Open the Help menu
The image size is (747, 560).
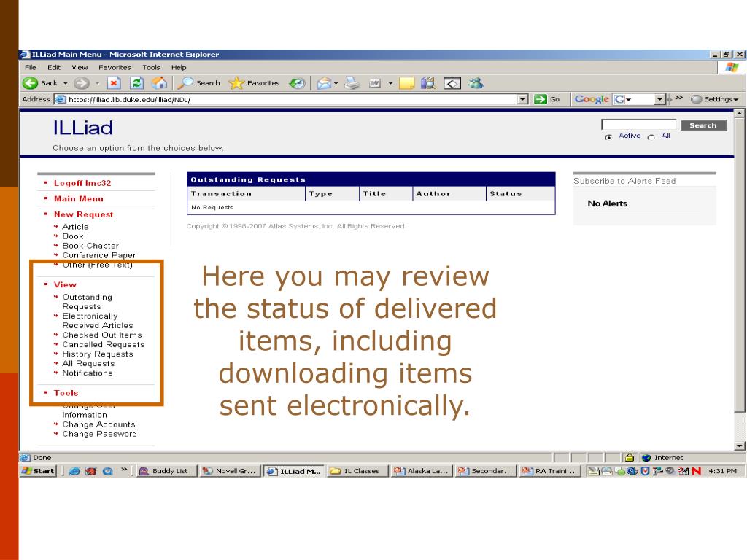pos(179,68)
